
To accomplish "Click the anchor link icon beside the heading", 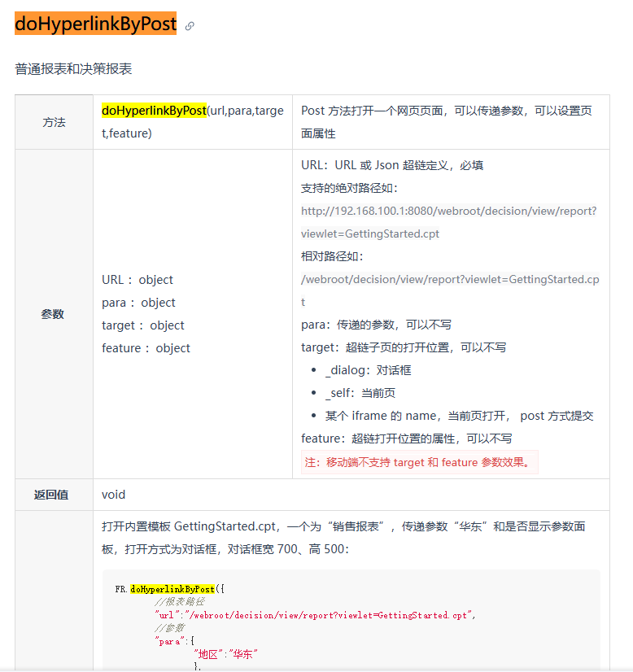I will pos(190,26).
